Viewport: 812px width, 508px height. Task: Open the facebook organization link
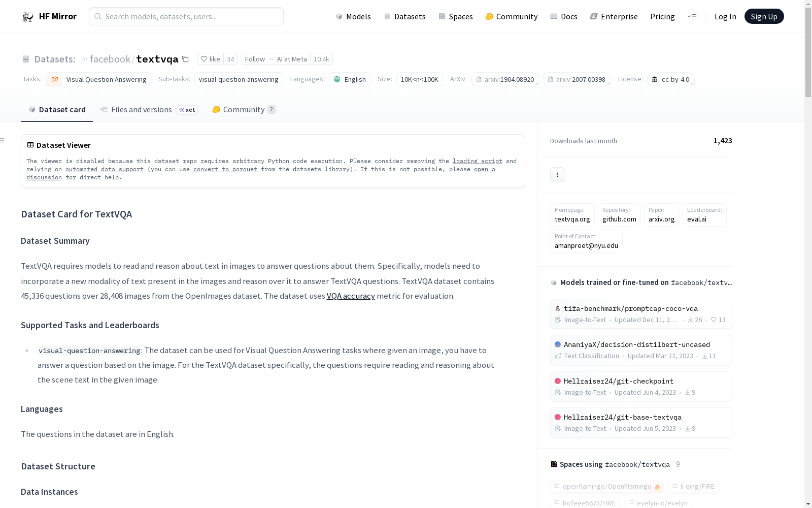click(110, 59)
